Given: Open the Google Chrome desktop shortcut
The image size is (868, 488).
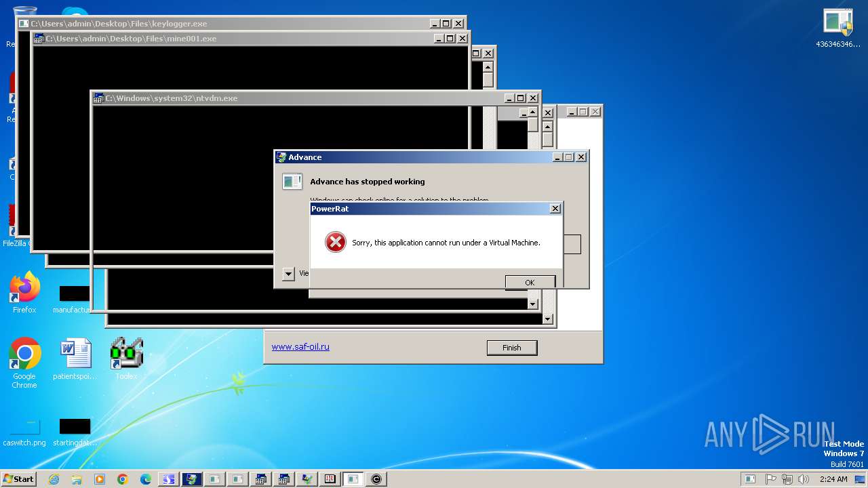Looking at the screenshot, I should pyautogui.click(x=24, y=363).
